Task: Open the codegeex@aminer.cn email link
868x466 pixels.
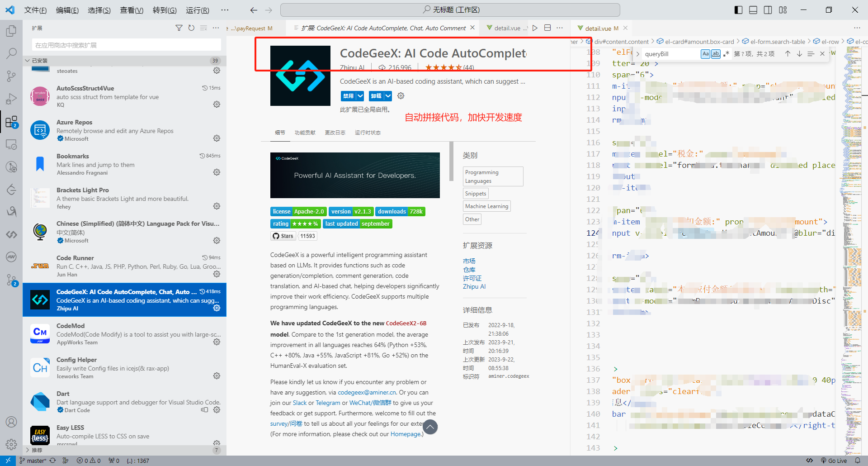Action: tap(367, 392)
